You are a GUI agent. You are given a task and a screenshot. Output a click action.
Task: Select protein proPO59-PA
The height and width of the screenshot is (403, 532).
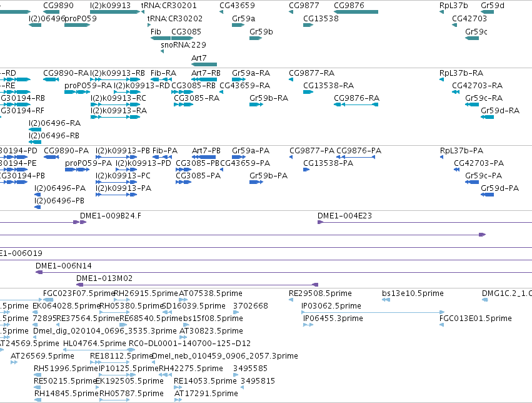point(88,163)
